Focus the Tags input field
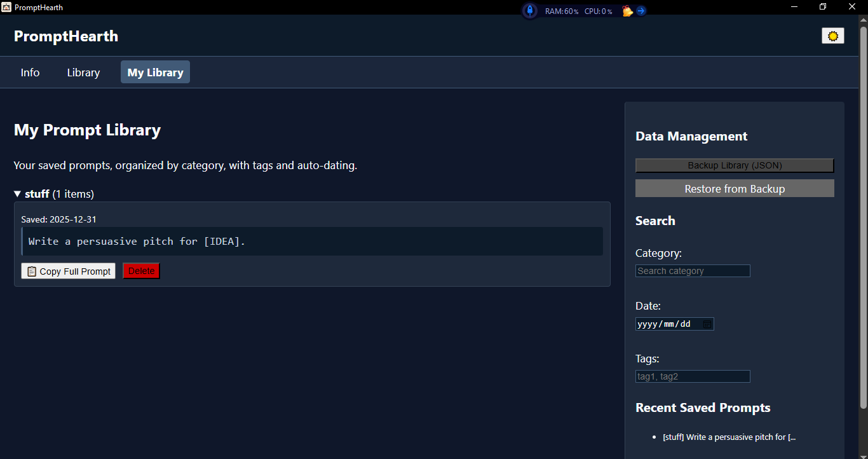This screenshot has height=459, width=868. pos(693,376)
